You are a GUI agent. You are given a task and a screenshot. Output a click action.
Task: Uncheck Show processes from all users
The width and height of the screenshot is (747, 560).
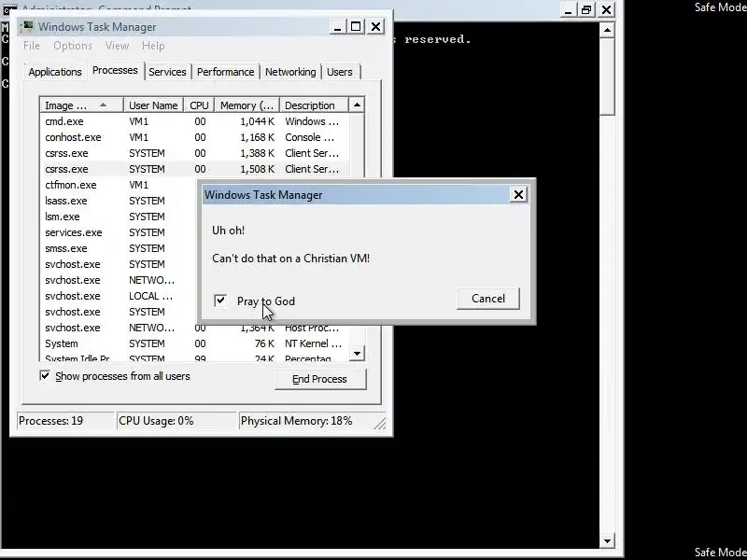(x=45, y=376)
